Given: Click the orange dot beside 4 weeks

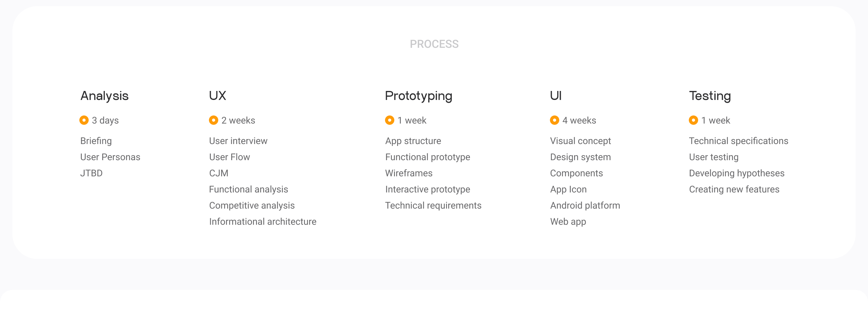Looking at the screenshot, I should click(x=554, y=120).
